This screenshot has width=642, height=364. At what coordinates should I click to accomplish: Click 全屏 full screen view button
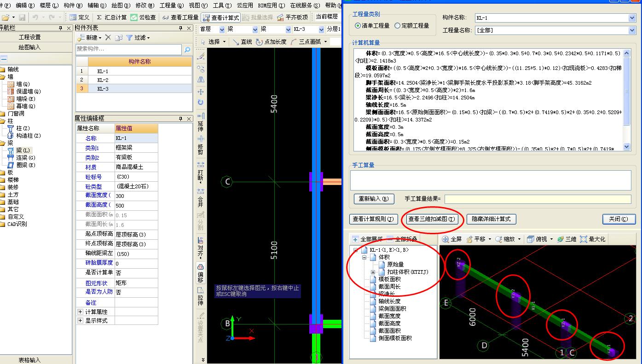(452, 239)
